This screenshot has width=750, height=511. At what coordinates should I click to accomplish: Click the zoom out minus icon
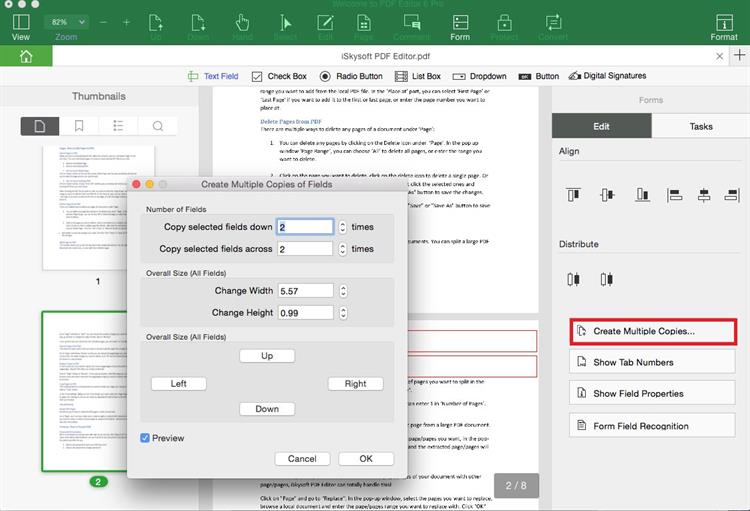pos(103,22)
